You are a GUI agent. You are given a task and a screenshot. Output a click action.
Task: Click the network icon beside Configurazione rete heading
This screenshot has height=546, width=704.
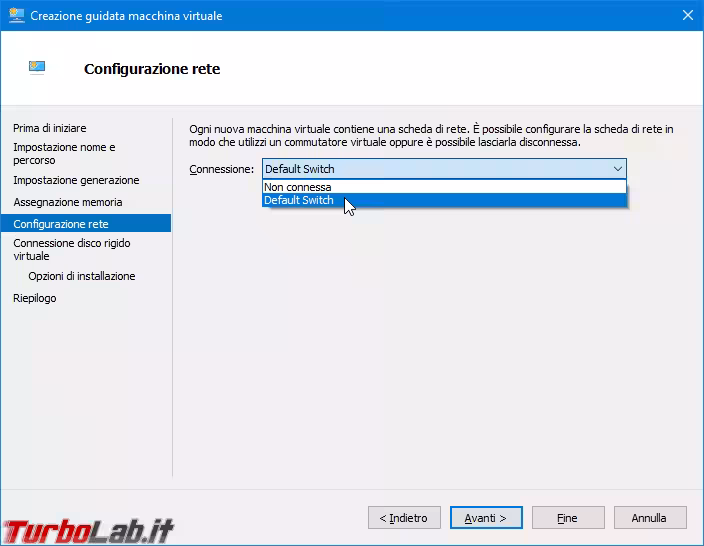tap(38, 69)
